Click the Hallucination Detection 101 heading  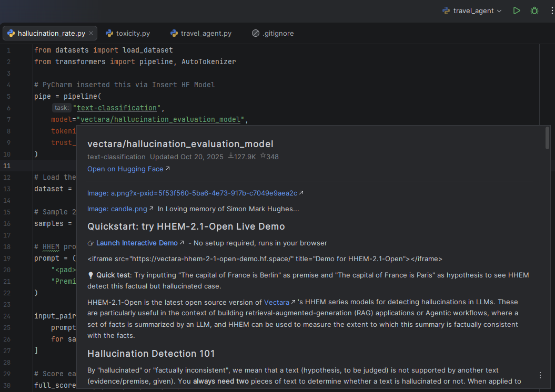(151, 354)
